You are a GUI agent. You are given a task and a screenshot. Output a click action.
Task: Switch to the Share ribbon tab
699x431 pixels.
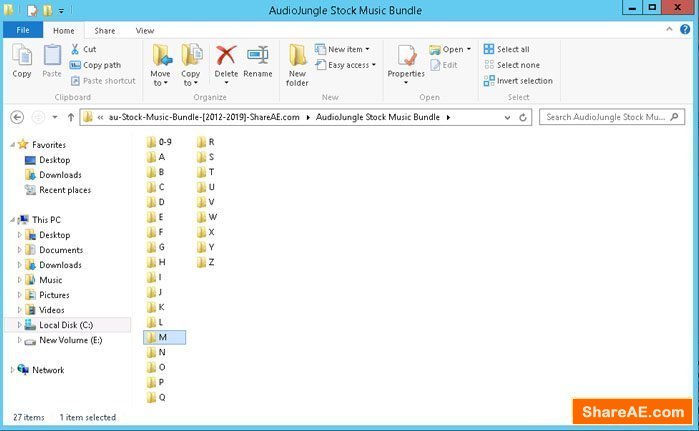(x=105, y=30)
